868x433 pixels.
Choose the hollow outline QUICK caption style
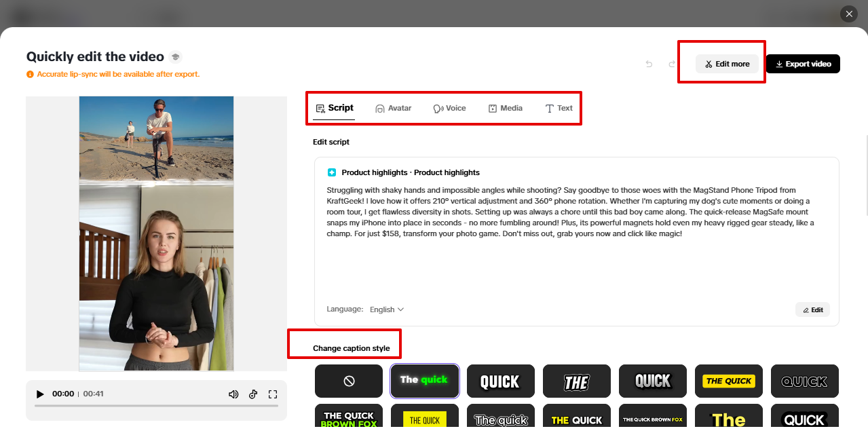coord(805,381)
